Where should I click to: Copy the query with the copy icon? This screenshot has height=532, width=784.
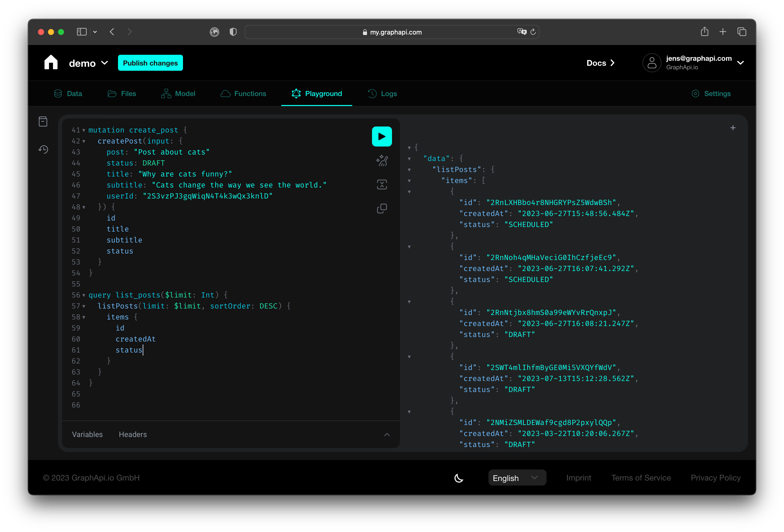tap(381, 208)
